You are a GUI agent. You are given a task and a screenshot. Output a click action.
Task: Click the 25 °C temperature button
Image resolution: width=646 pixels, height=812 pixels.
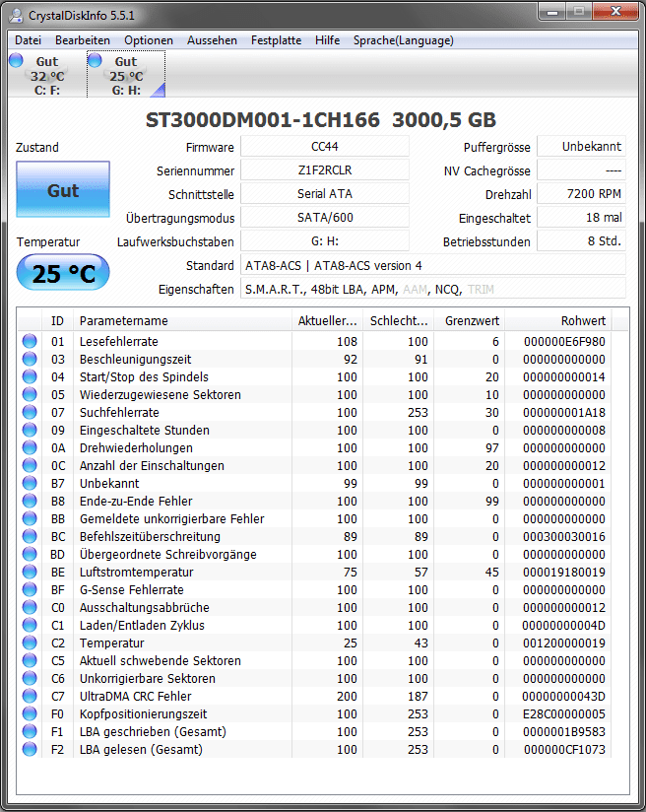pyautogui.click(x=63, y=273)
